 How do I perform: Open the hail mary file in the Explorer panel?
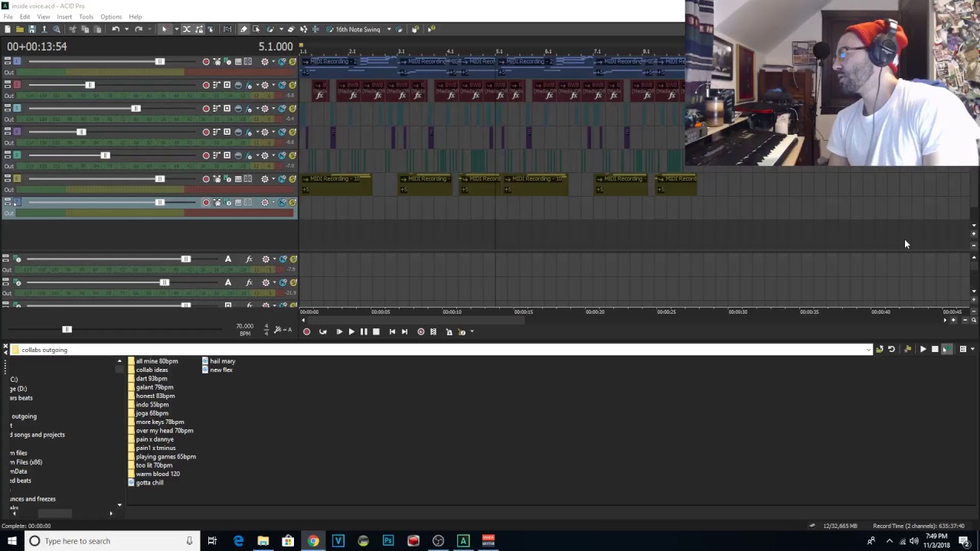223,360
